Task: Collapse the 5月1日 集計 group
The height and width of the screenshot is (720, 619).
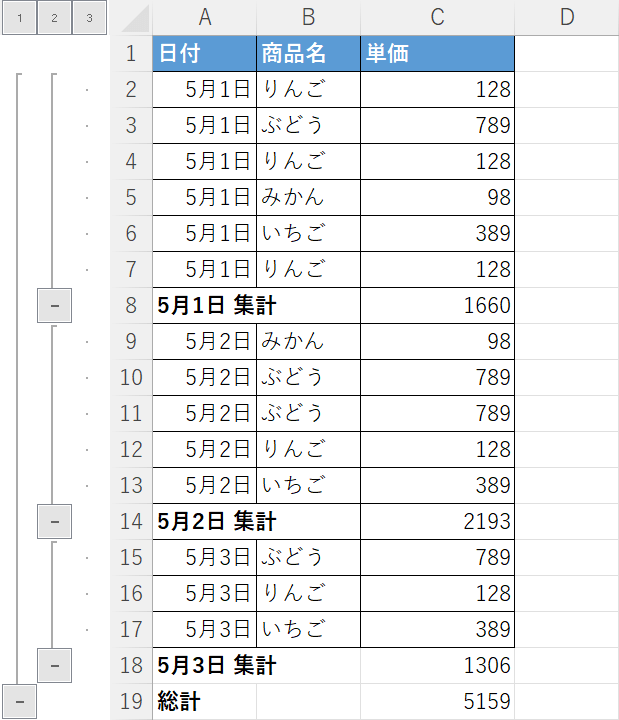Action: (54, 306)
